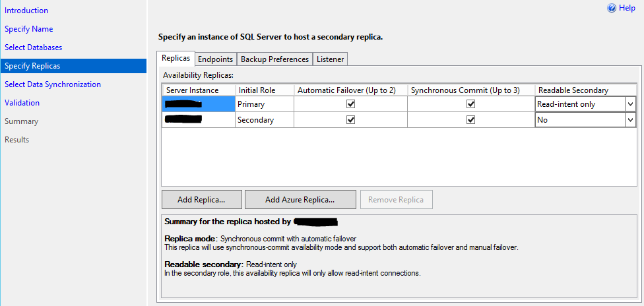Click the Add Azure Replica button
This screenshot has height=306, width=644.
pyautogui.click(x=300, y=199)
